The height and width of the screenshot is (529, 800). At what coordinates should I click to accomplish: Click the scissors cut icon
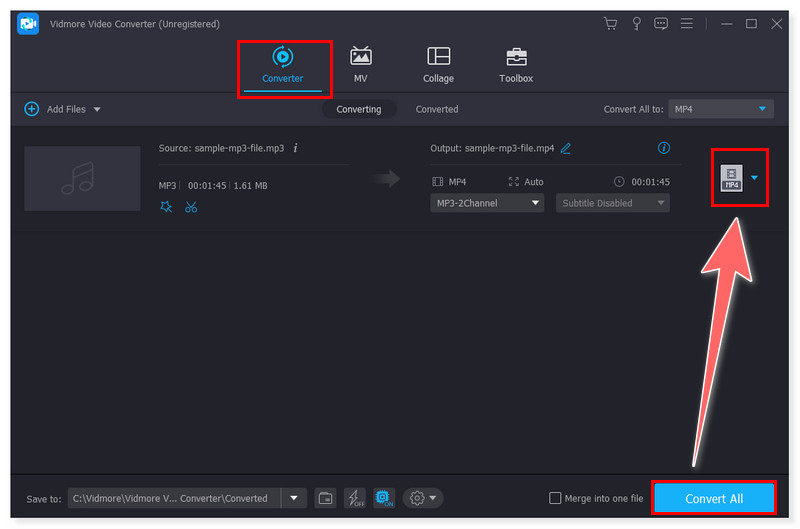point(191,207)
